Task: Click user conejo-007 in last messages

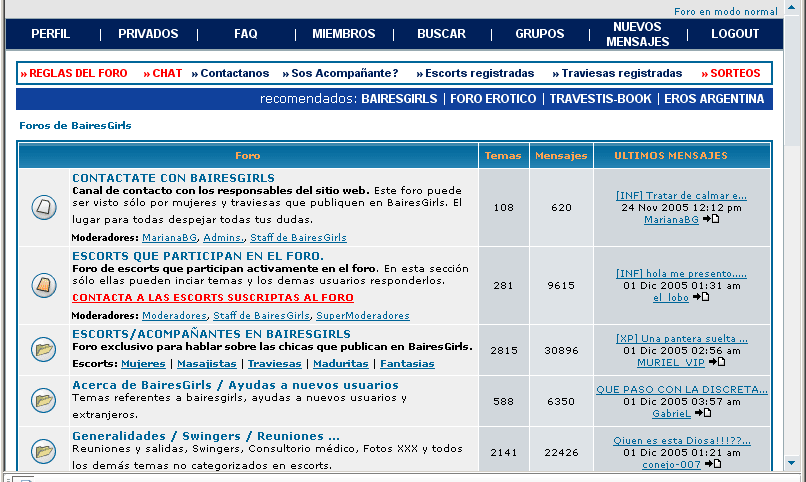Action: point(671,464)
